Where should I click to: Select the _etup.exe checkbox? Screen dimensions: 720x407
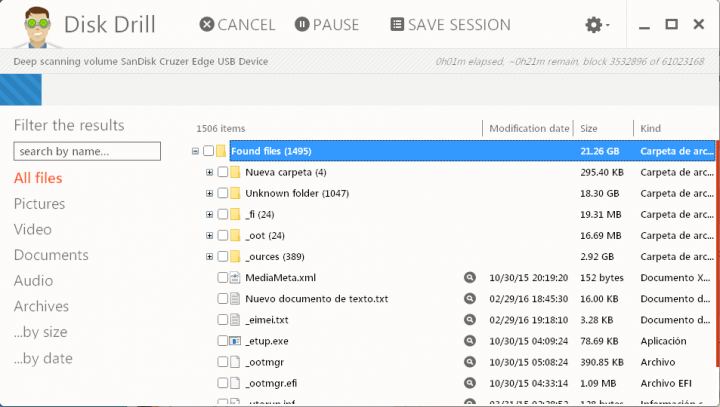[223, 341]
